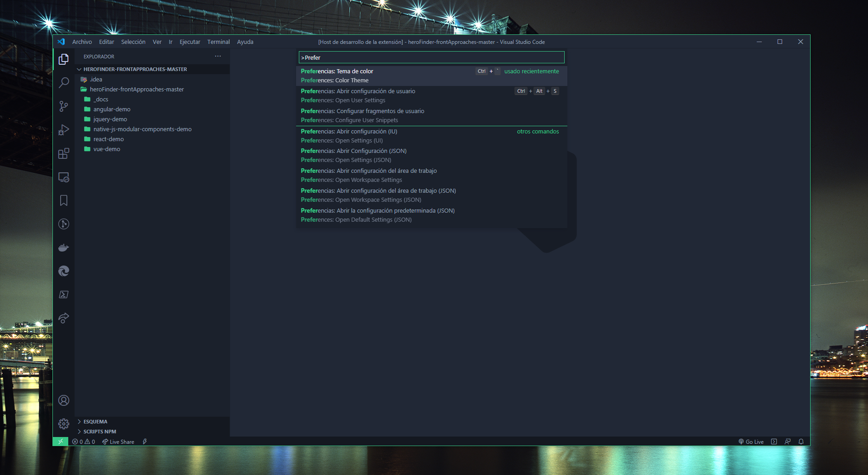Click the remote window indicator in status bar
868x475 pixels.
click(61, 442)
